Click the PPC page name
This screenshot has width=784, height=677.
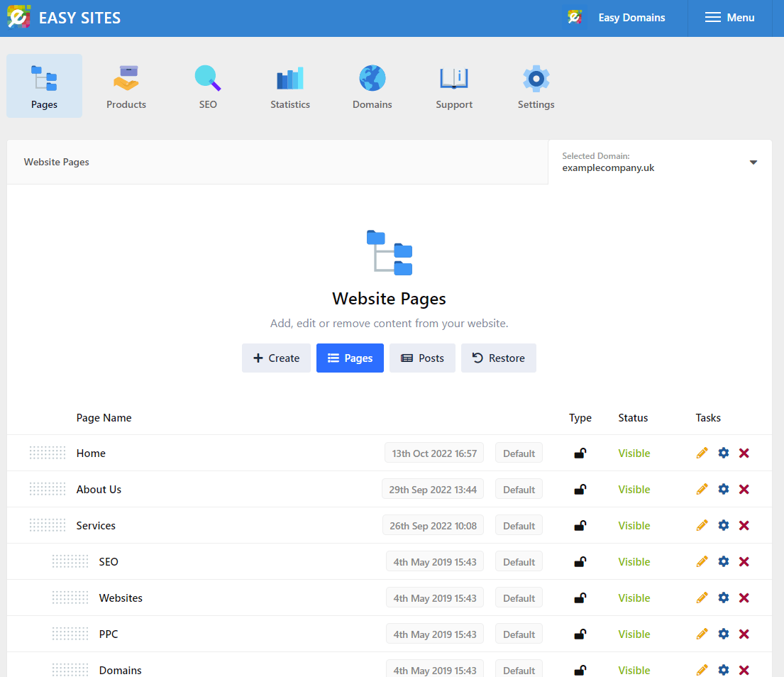tap(109, 634)
